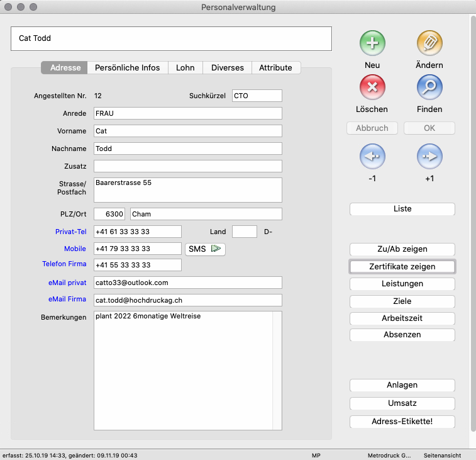Image resolution: width=476 pixels, height=460 pixels.
Task: Open Absenzen for this employee
Action: tap(402, 335)
